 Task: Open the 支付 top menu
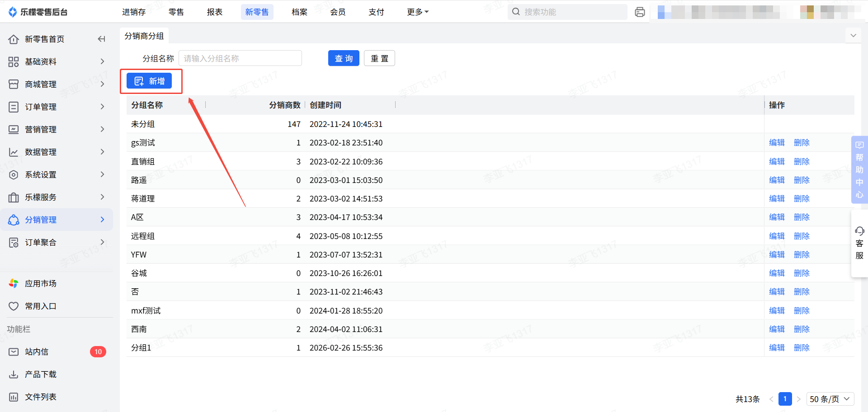(x=377, y=12)
